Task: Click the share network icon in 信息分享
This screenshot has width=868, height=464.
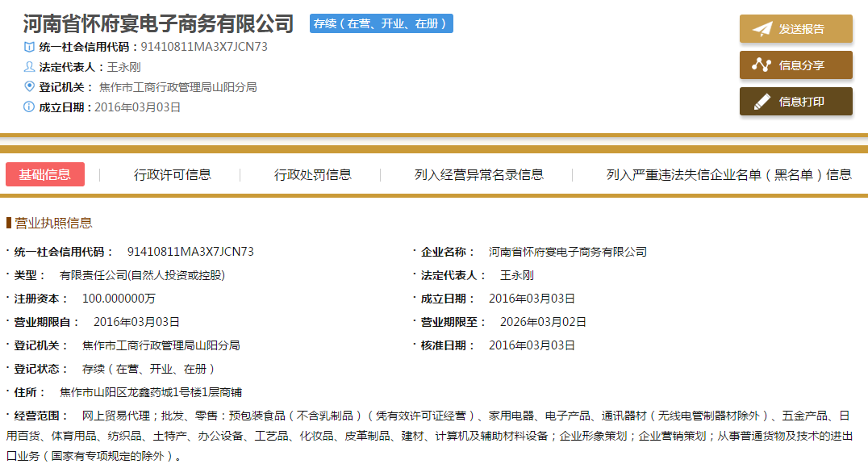Action: tap(762, 65)
